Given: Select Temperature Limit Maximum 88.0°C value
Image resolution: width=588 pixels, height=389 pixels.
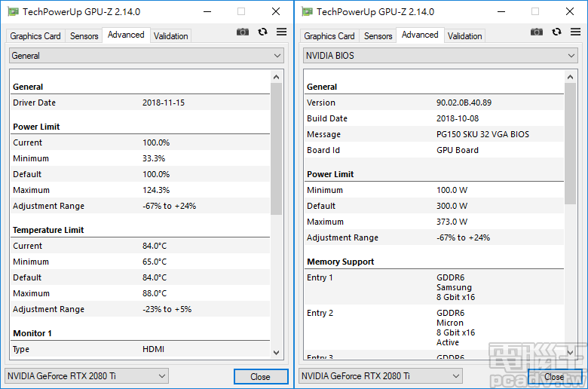Looking at the screenshot, I should point(155,293).
